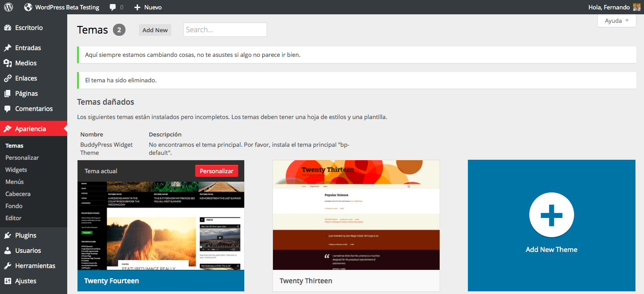
Task: Select the Twenty Thirteen theme thumbnail
Action: [356, 215]
